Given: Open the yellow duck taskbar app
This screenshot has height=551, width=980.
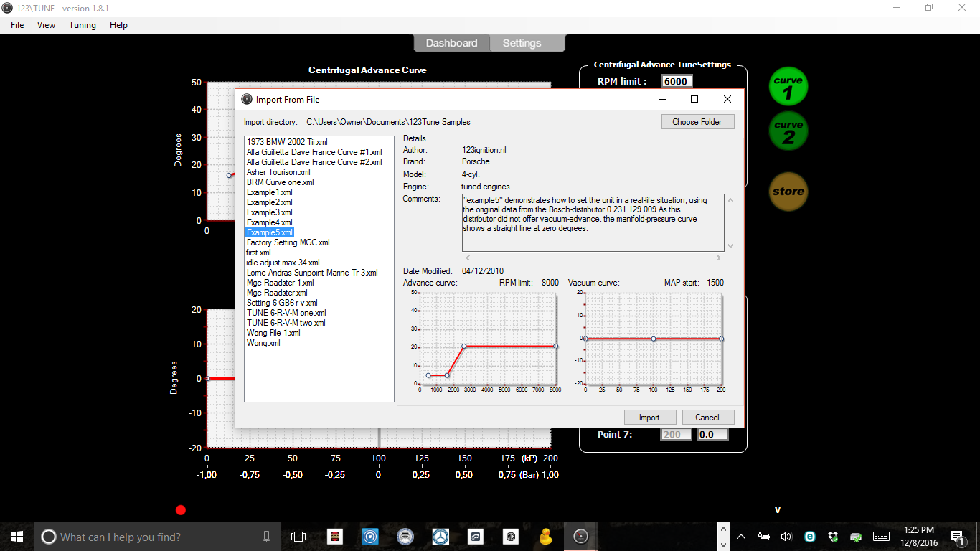Looking at the screenshot, I should [x=546, y=537].
